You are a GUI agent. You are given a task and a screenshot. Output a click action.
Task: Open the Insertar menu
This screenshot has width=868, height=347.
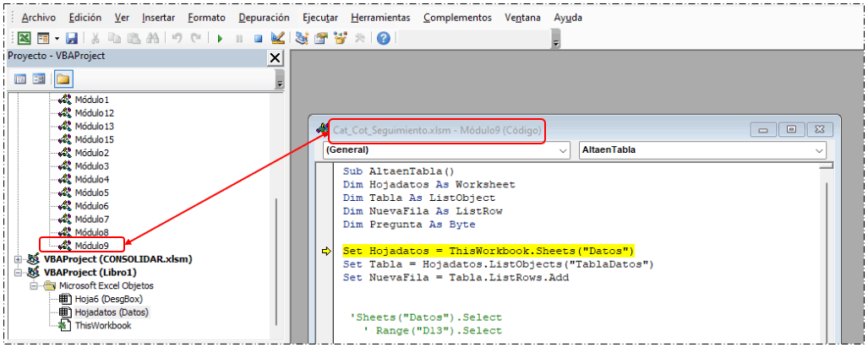158,18
